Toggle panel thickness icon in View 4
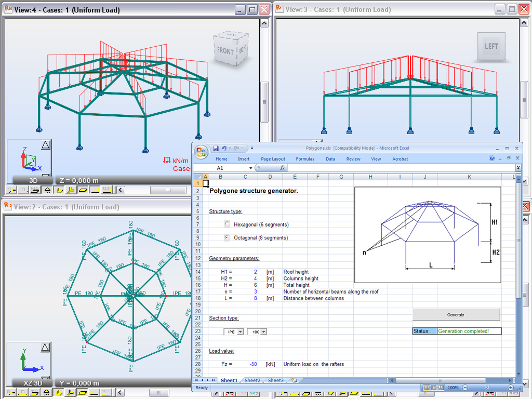 pos(83,190)
